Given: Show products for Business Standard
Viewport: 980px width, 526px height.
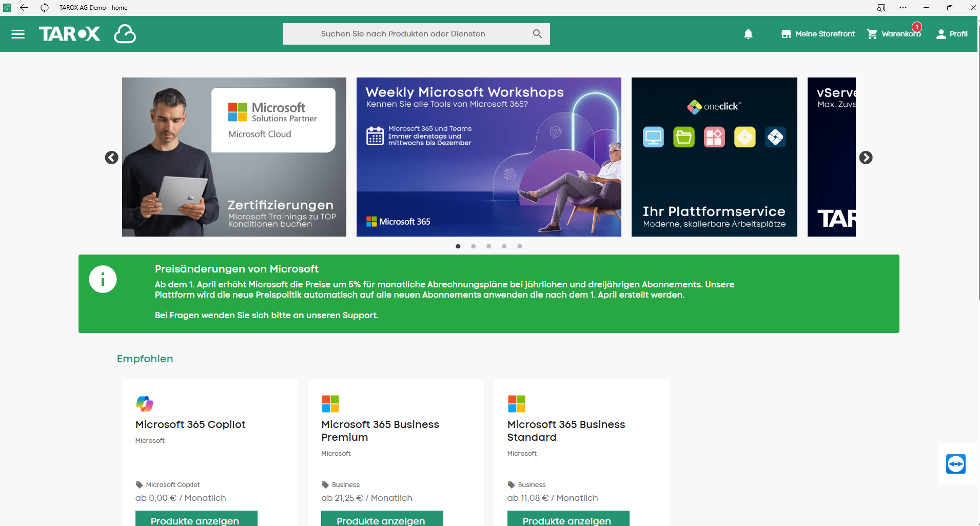Looking at the screenshot, I should (569, 519).
